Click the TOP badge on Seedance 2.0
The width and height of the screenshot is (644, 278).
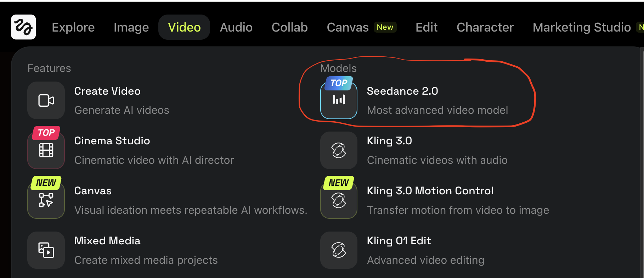(339, 83)
